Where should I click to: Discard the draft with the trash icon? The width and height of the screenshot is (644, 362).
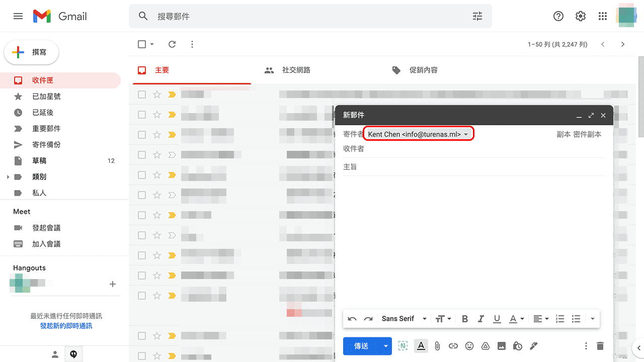[x=600, y=346]
